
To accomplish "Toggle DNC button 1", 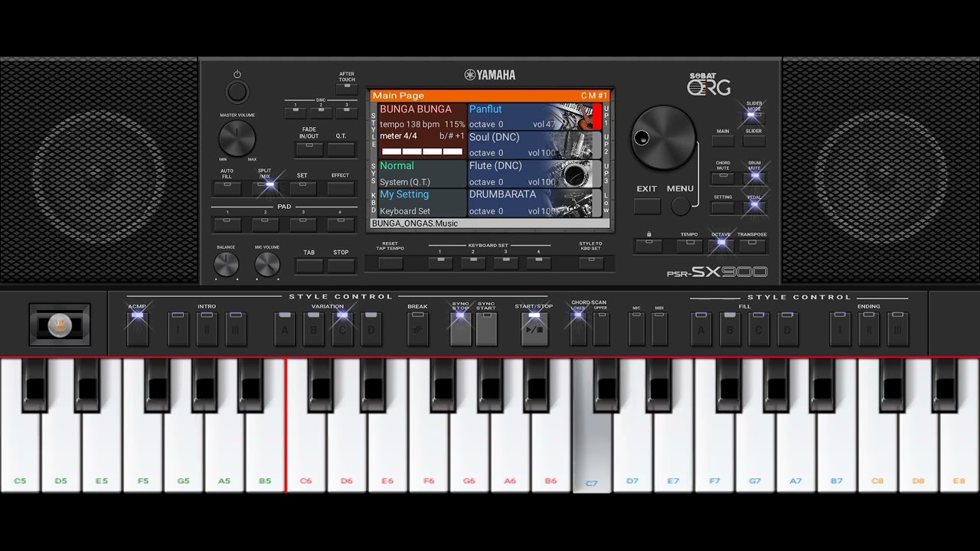I will pyautogui.click(x=296, y=112).
